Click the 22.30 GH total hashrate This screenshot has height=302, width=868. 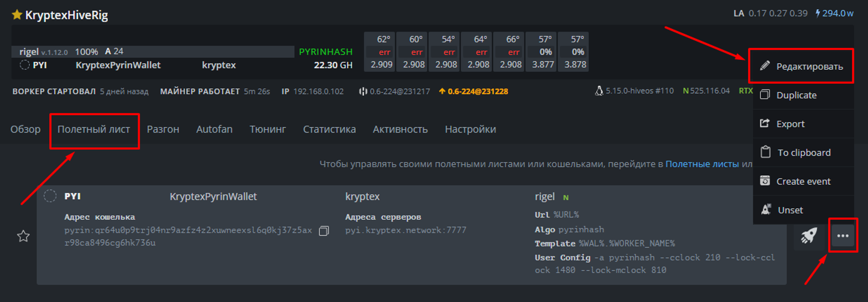[333, 65]
